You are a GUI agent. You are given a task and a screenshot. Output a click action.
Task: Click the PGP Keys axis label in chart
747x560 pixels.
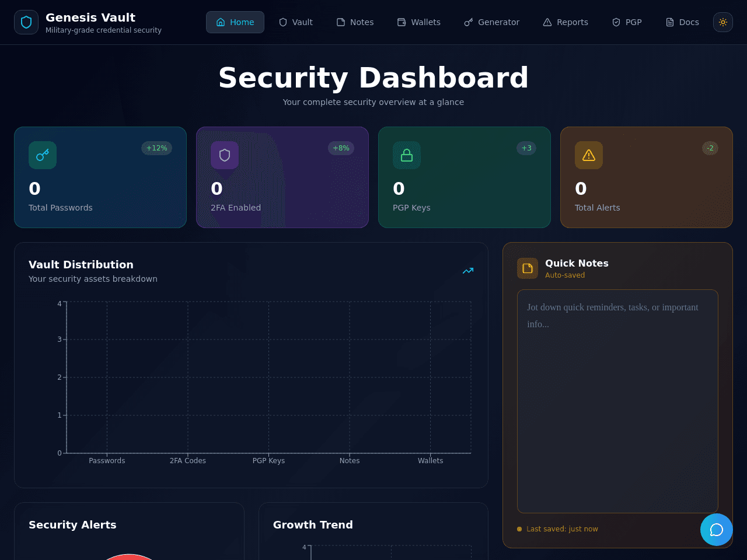pyautogui.click(x=268, y=461)
